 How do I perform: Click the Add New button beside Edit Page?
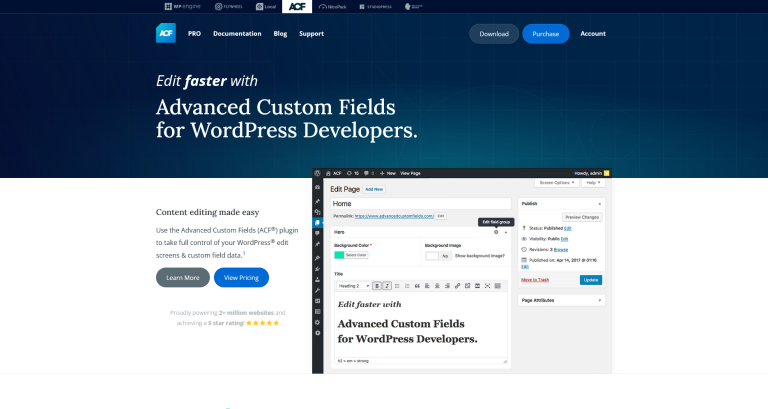(x=374, y=189)
